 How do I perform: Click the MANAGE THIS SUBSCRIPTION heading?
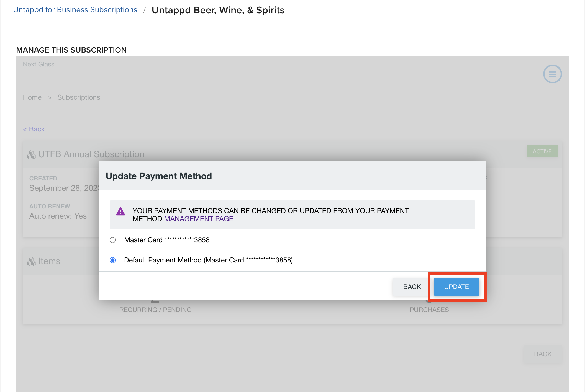71,50
